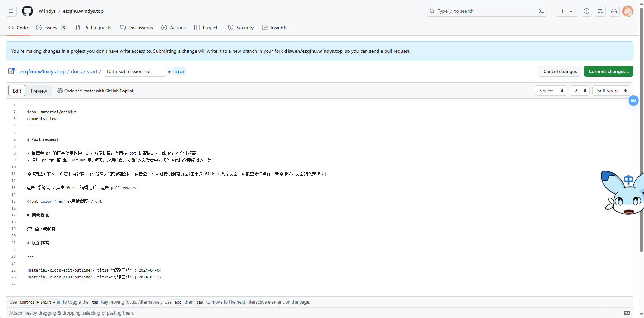Click the GitHub logo home icon
Image resolution: width=644 pixels, height=318 pixels.
pos(28,11)
